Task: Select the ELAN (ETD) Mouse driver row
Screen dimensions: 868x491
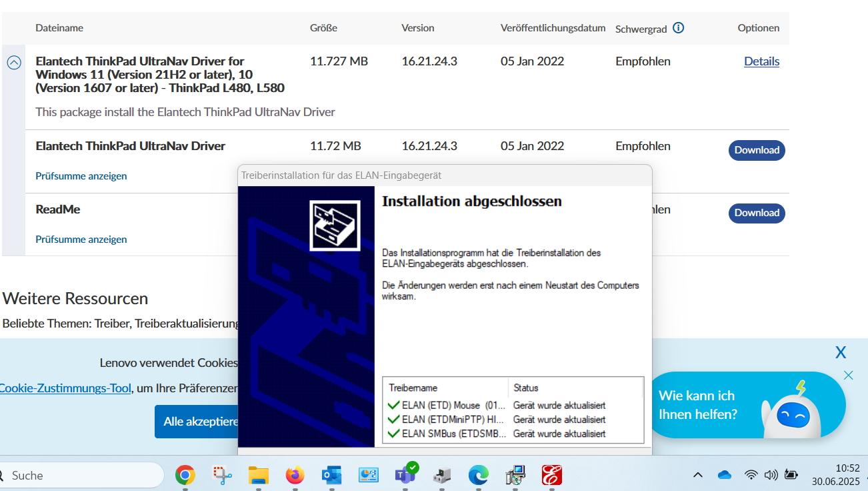Action: tap(514, 405)
